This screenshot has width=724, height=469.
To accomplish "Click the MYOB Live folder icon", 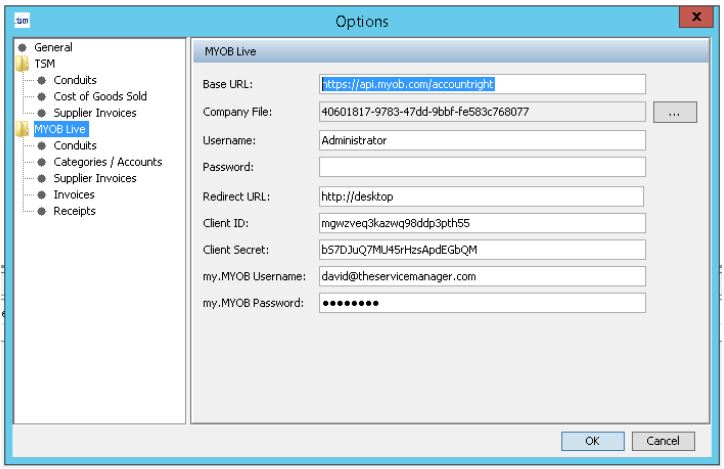I will pyautogui.click(x=23, y=129).
